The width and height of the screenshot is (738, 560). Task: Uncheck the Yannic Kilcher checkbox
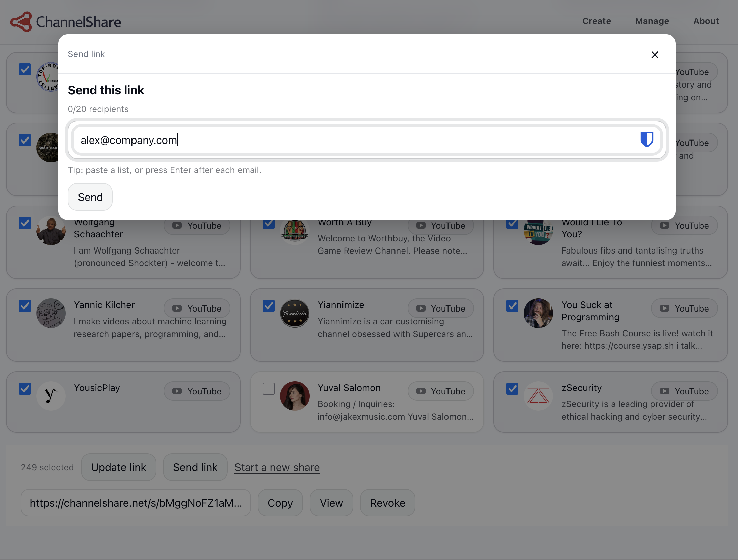25,305
